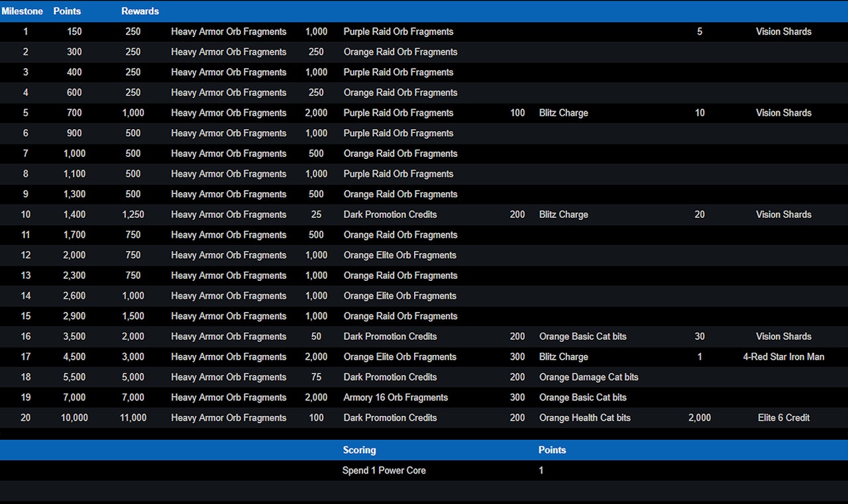The width and height of the screenshot is (848, 504).
Task: Click Orange Elite Orb Fragments in milestone 17
Action: pos(399,357)
